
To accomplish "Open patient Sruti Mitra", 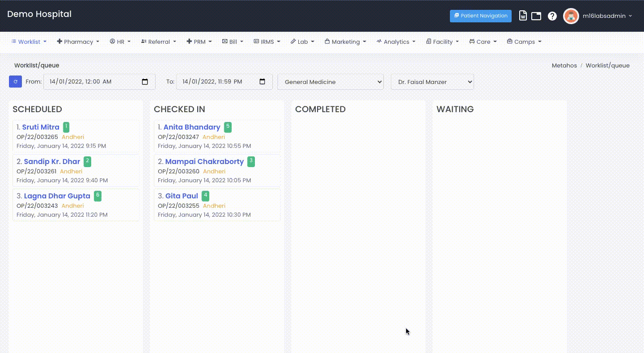I will [x=41, y=127].
